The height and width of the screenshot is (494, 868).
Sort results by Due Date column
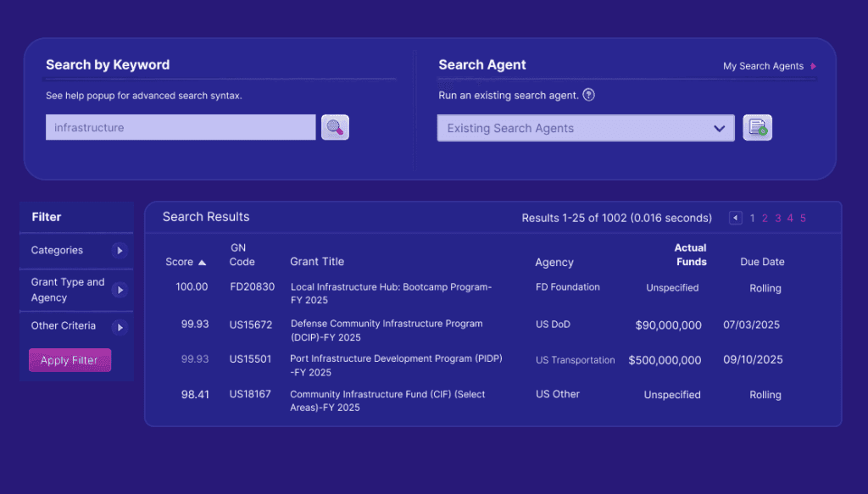762,262
